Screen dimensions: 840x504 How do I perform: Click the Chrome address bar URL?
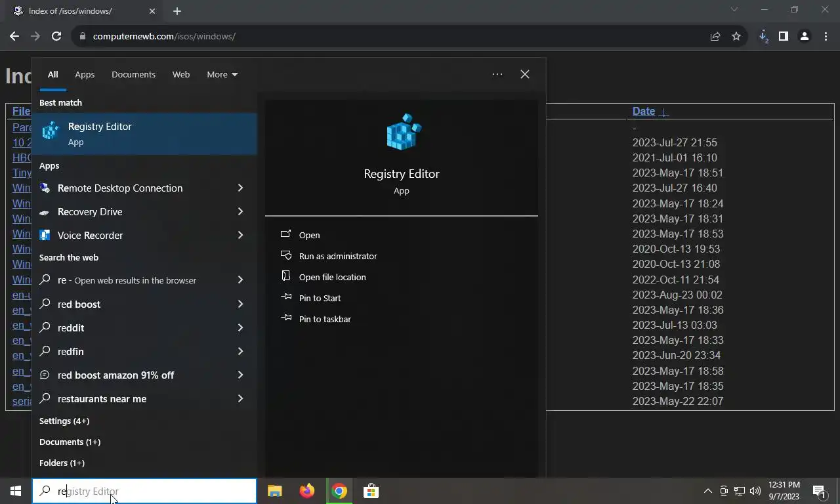coord(164,36)
